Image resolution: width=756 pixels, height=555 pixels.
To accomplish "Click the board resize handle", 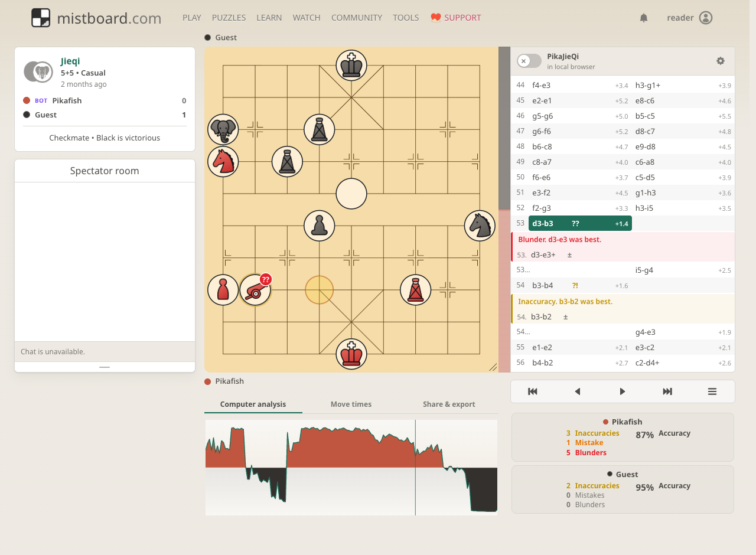I will 493,367.
